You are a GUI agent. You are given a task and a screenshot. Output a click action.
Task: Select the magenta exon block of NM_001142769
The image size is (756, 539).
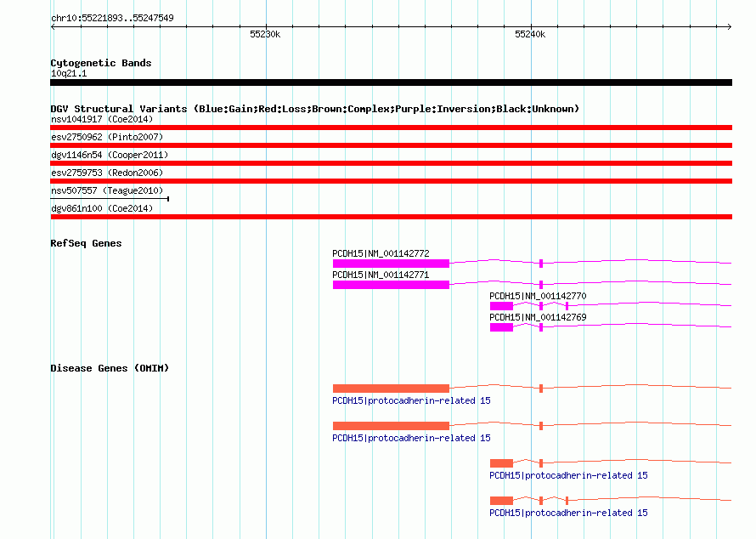tap(501, 327)
